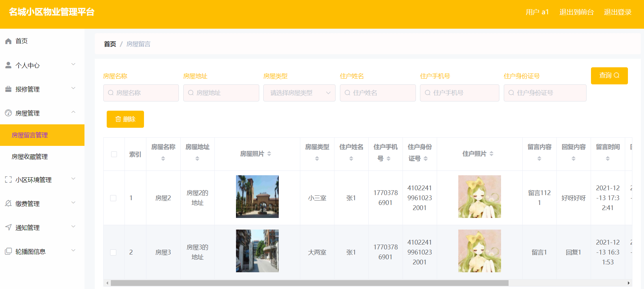
Task: Click the person icon for 个人中心
Action: (x=9, y=65)
